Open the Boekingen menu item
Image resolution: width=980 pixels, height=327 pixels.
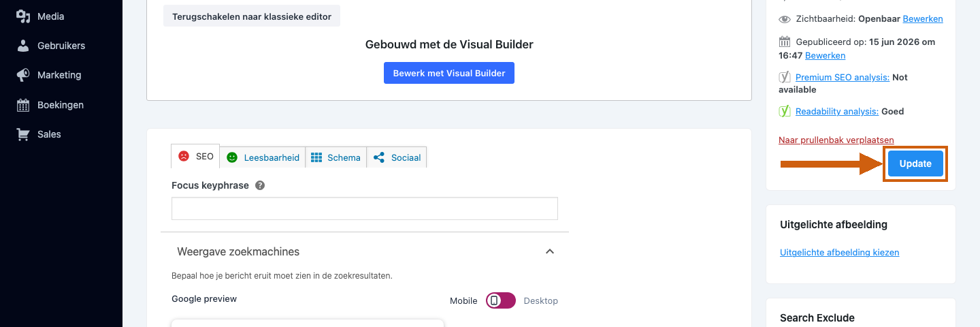61,105
